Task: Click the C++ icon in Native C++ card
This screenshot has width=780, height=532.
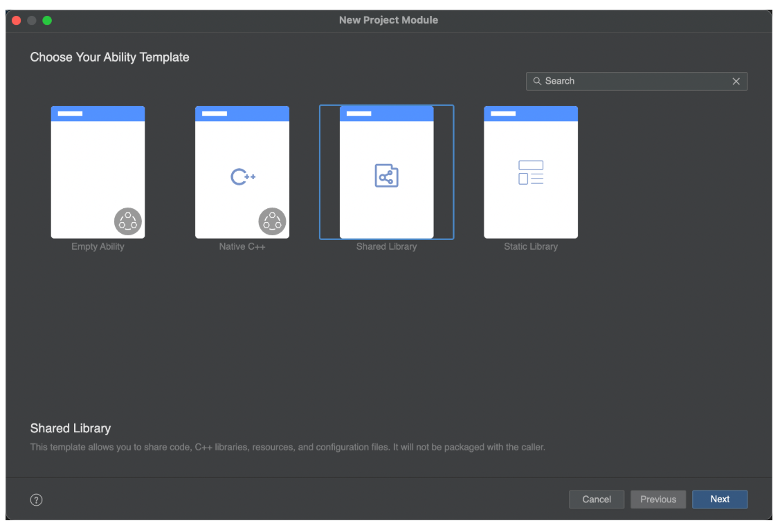Action: pos(243,176)
